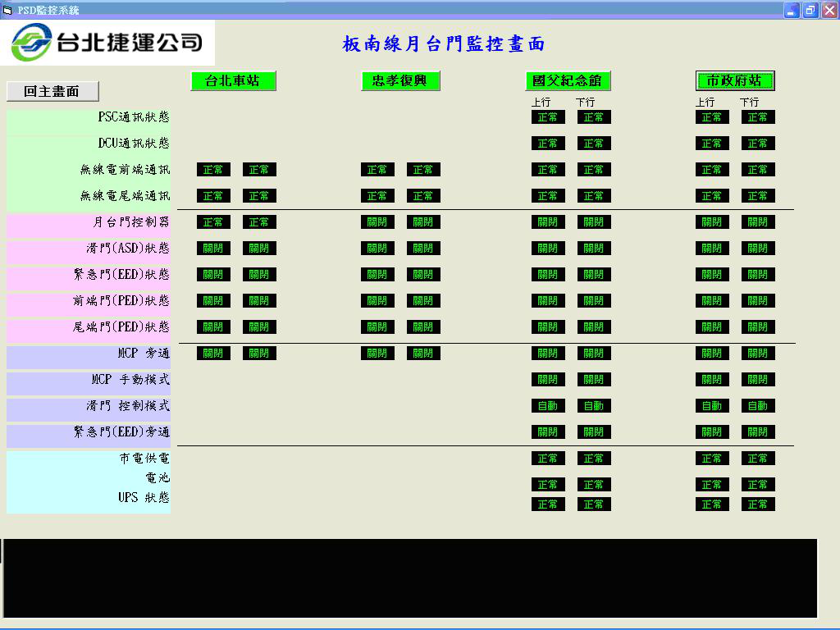This screenshot has width=840, height=630.
Task: Click 下行 header under 市政府站
Action: coord(750,102)
